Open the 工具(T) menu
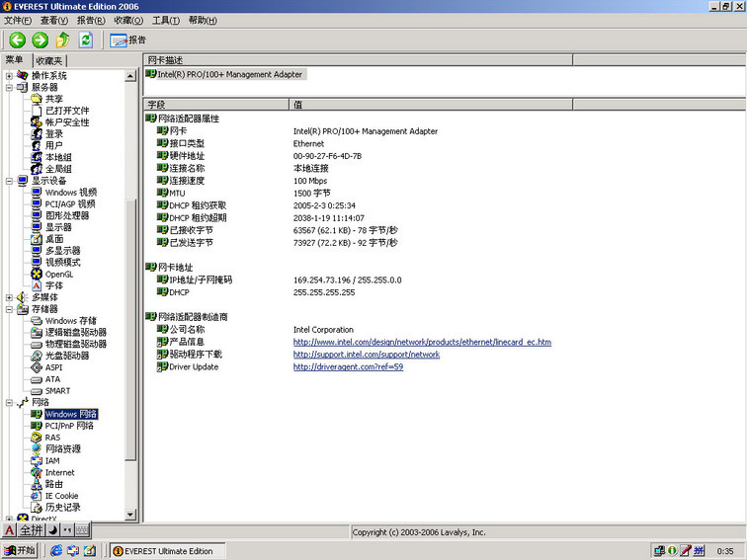The height and width of the screenshot is (560, 747). click(166, 20)
